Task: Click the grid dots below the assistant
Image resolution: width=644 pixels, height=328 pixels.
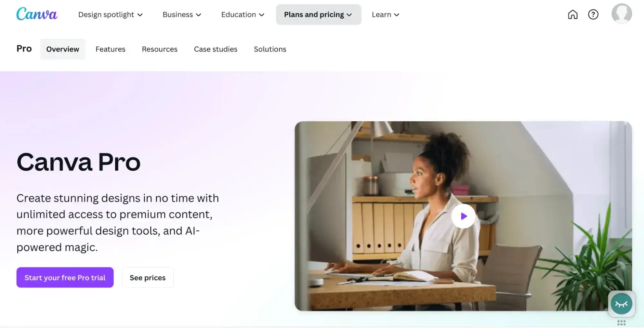Action: 621,323
